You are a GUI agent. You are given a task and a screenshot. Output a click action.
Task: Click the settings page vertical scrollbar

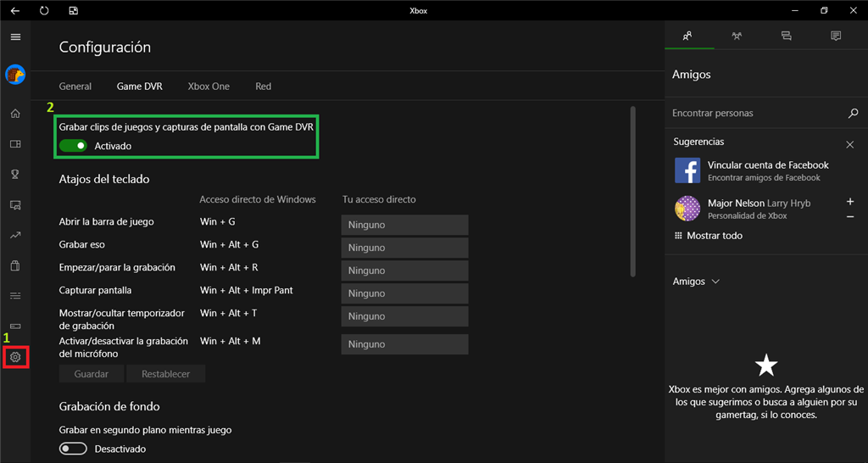pyautogui.click(x=632, y=192)
